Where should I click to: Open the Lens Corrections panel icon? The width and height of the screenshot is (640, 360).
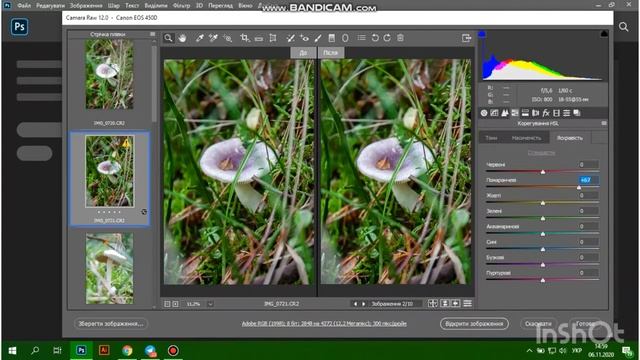pos(536,113)
